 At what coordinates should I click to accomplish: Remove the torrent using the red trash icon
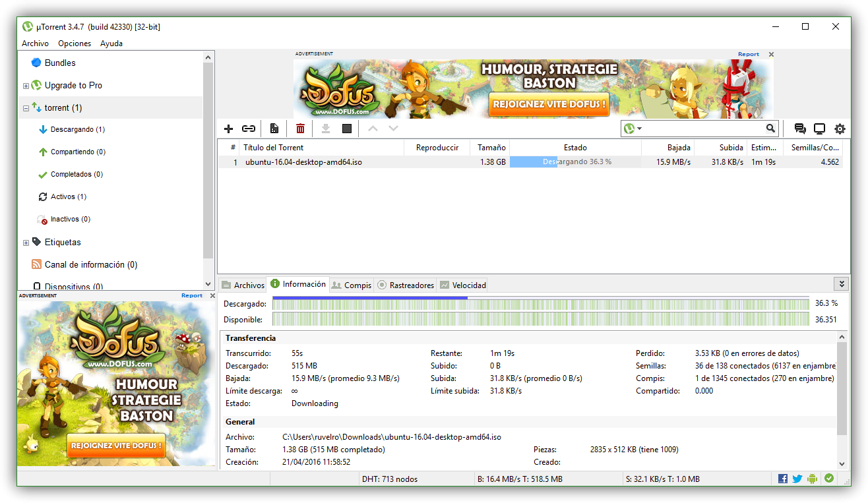(x=300, y=129)
